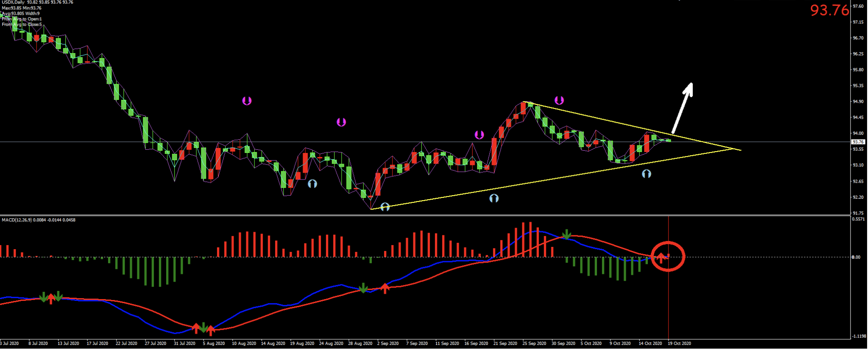Click the tallest red MACD histogram bar
The height and width of the screenshot is (349, 868).
pyautogui.click(x=530, y=239)
